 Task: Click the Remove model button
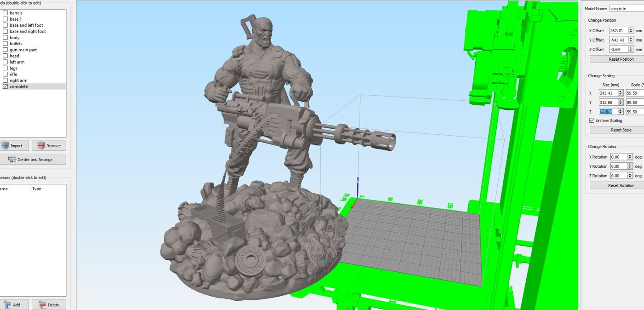(49, 145)
